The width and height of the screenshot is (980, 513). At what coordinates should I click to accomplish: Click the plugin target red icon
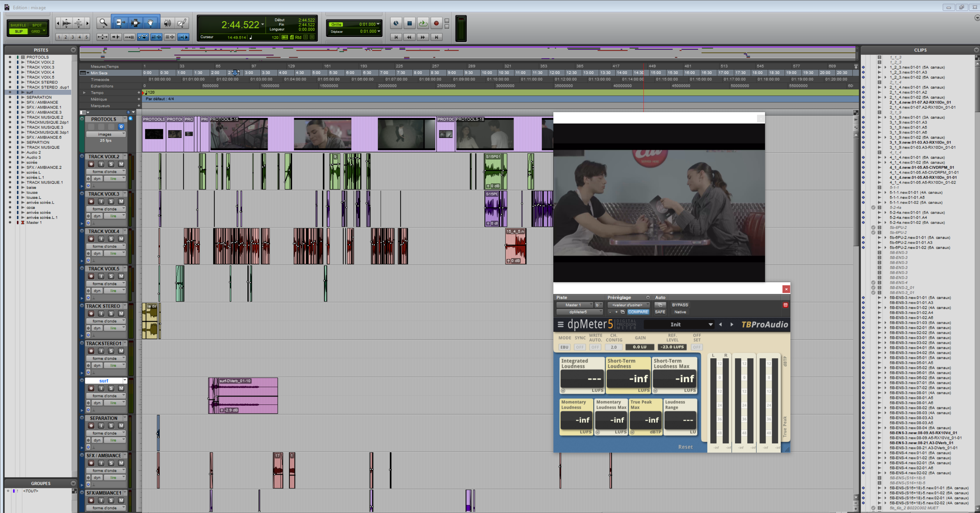pyautogui.click(x=785, y=305)
